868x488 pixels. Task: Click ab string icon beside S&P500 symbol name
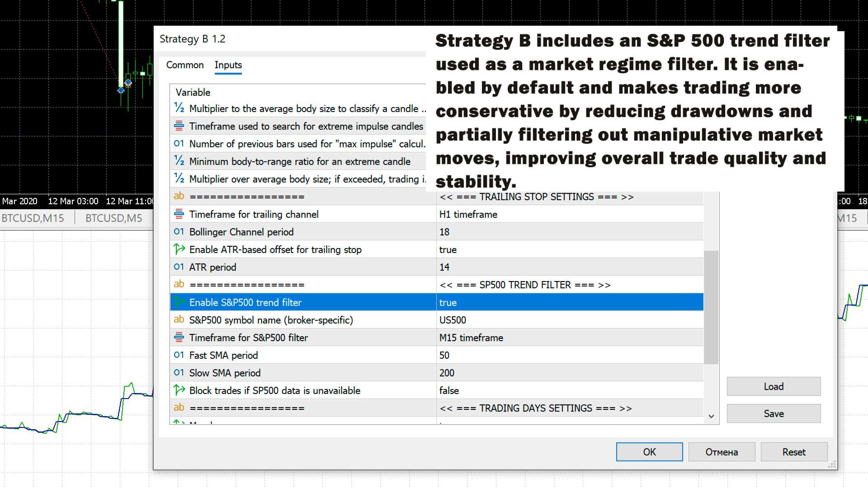179,319
